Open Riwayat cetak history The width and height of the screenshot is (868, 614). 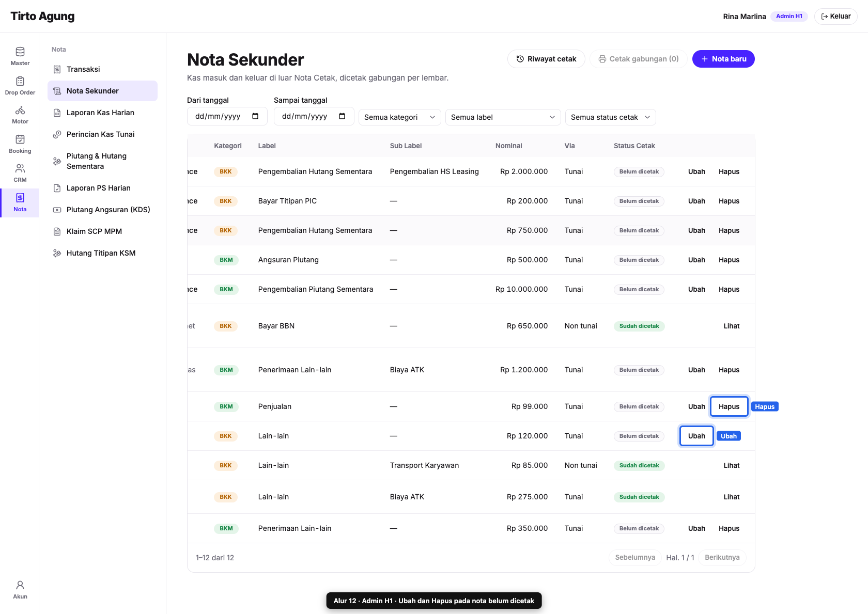[x=546, y=59]
